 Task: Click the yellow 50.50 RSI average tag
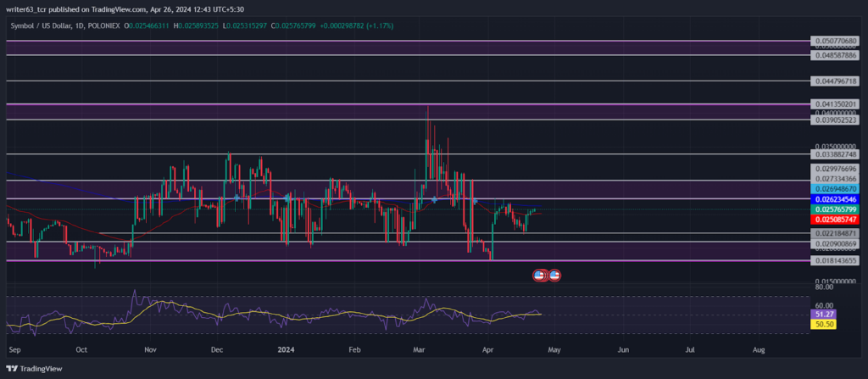pos(823,324)
